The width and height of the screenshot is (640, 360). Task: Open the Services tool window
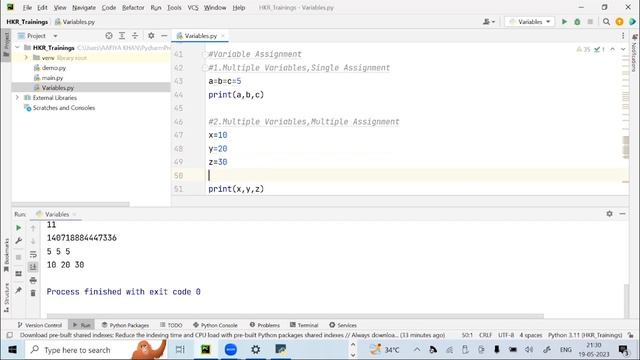(x=343, y=325)
